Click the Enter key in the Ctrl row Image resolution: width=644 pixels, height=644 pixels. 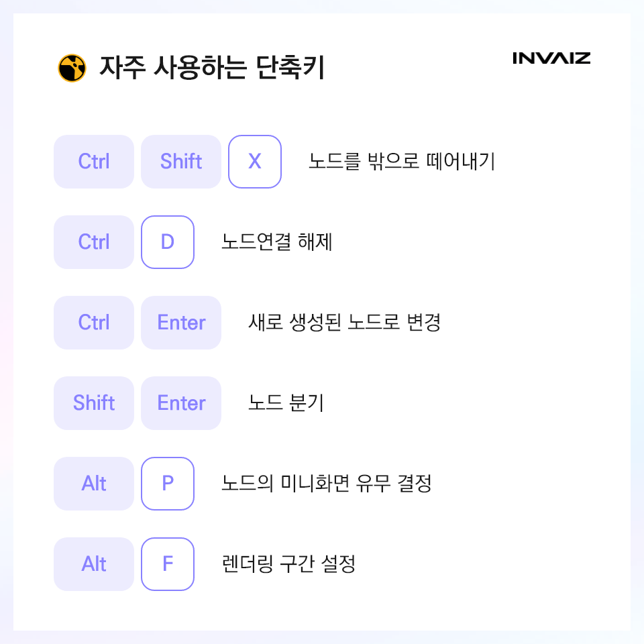[181, 323]
